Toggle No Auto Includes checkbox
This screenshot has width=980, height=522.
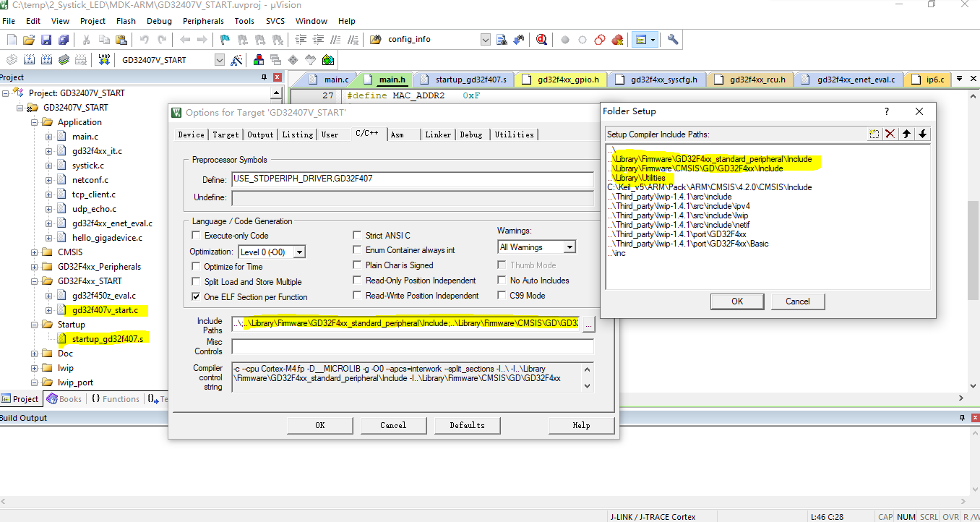point(502,281)
